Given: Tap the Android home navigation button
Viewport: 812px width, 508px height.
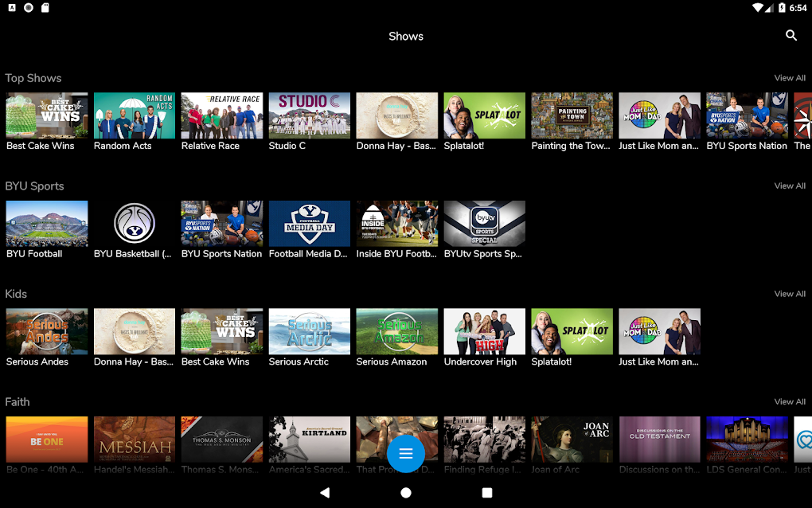Looking at the screenshot, I should tap(406, 492).
